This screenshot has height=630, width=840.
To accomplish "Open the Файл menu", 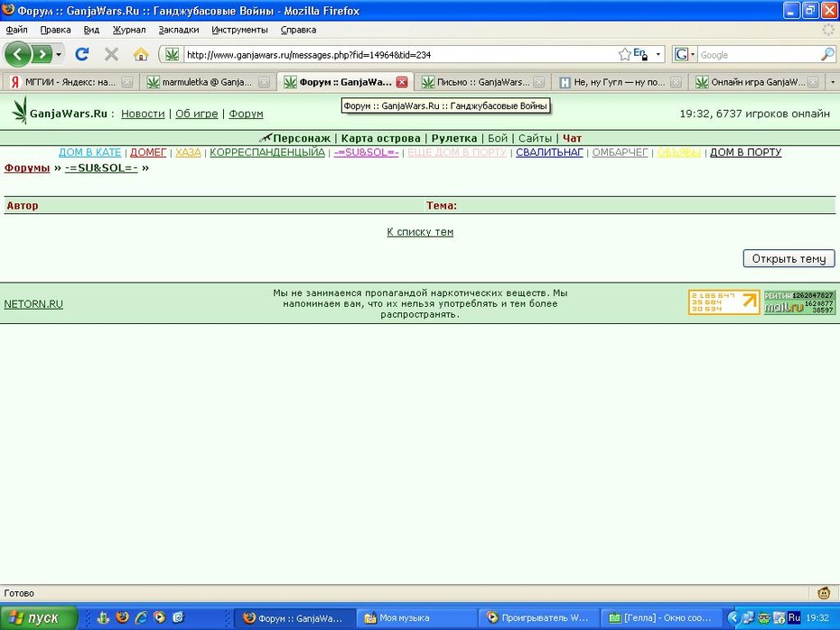I will [16, 30].
